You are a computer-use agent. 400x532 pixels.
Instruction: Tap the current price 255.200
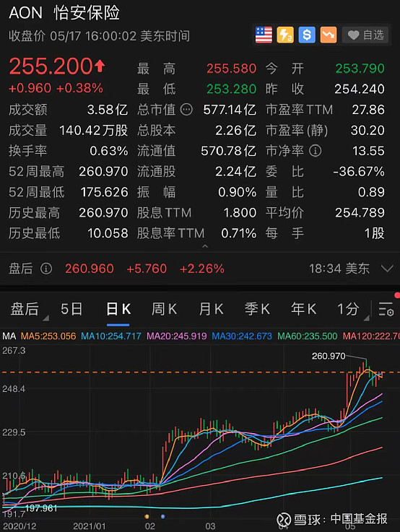[51, 66]
